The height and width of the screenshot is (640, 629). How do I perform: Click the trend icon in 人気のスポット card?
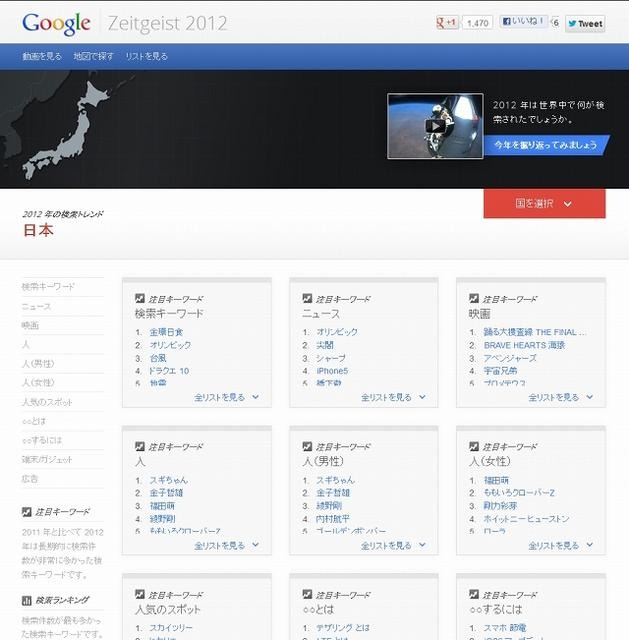[140, 594]
